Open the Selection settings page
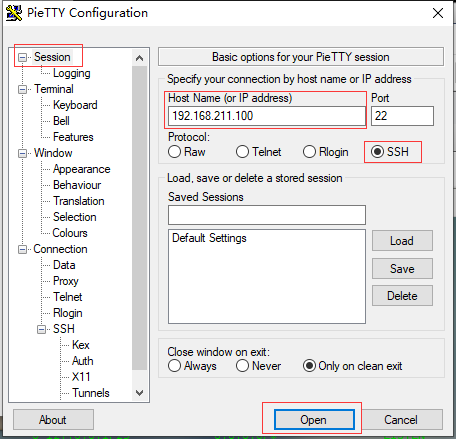Image resolution: width=456 pixels, height=439 pixels. point(75,217)
